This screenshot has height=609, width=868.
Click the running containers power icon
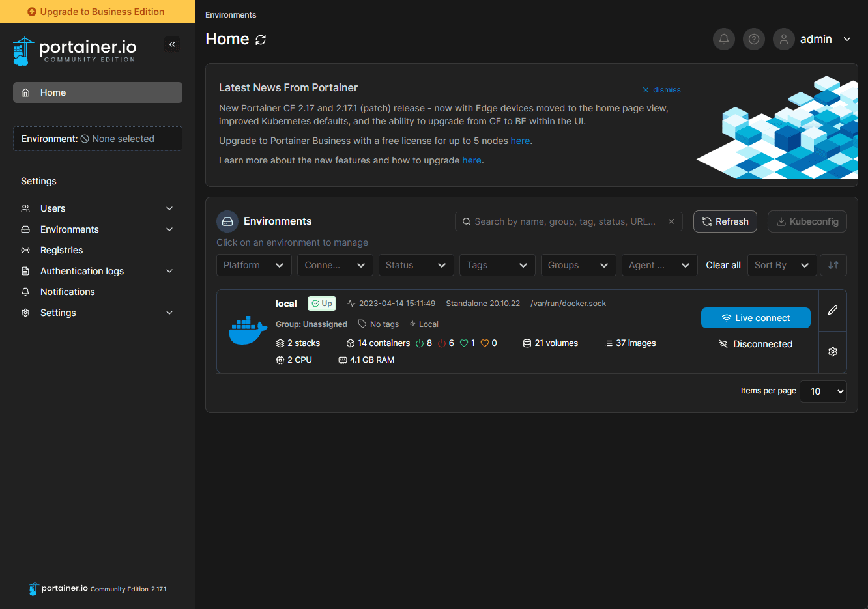tap(420, 343)
